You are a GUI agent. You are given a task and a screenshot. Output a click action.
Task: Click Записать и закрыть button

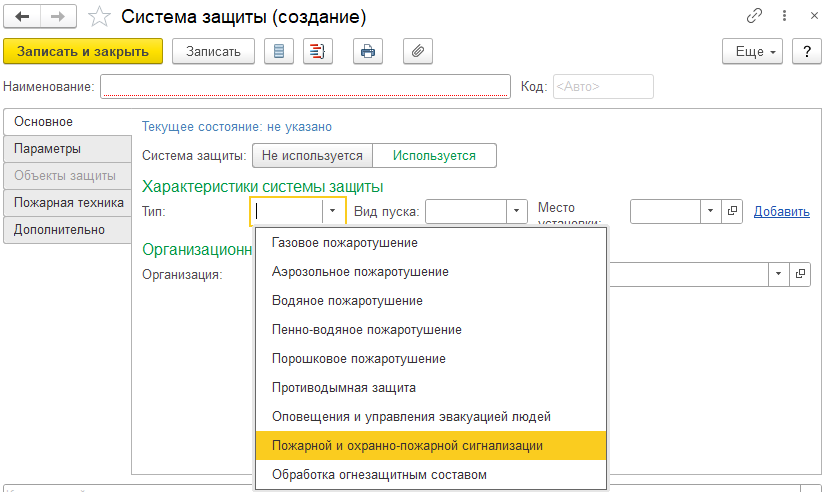tap(83, 51)
